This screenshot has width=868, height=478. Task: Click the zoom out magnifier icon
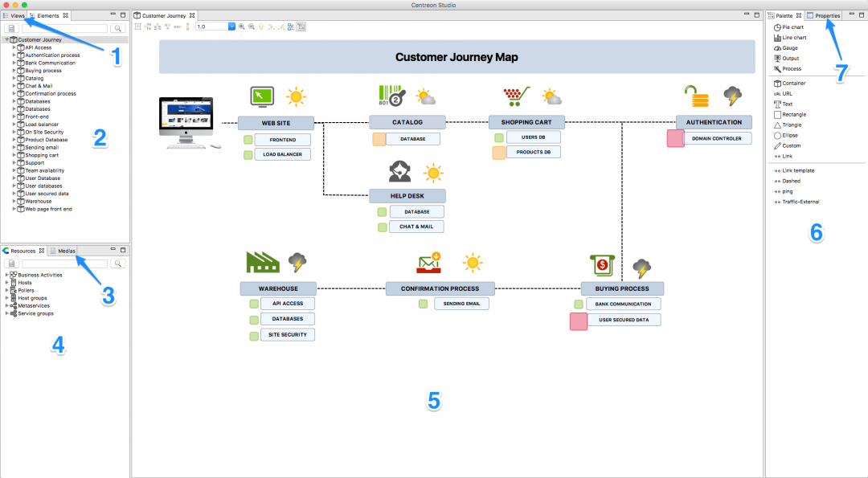(252, 27)
